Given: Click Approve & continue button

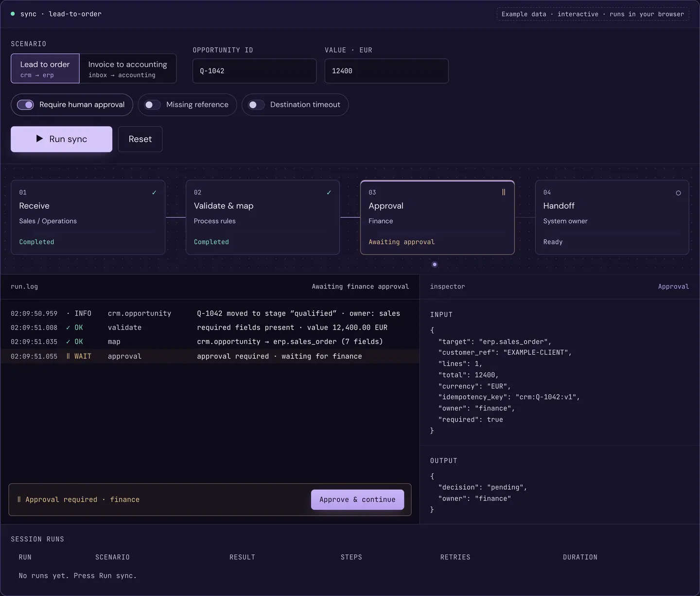Looking at the screenshot, I should pos(357,500).
